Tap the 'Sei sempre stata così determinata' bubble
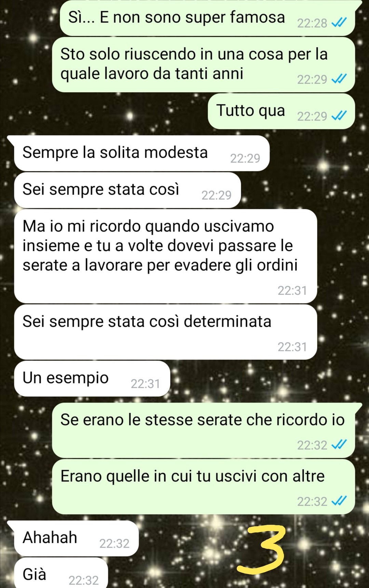The width and height of the screenshot is (369, 588). pos(165,332)
